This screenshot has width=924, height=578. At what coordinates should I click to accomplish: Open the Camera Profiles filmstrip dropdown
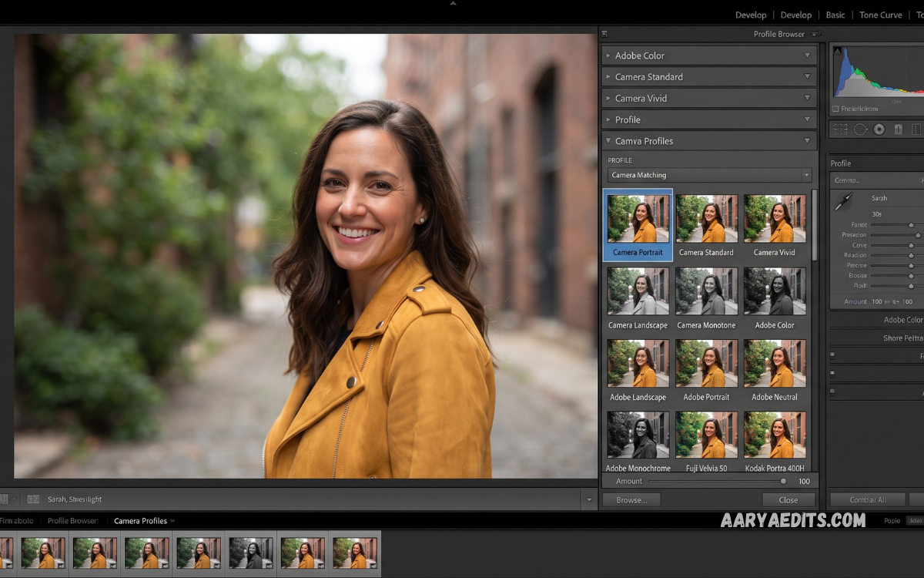(145, 521)
